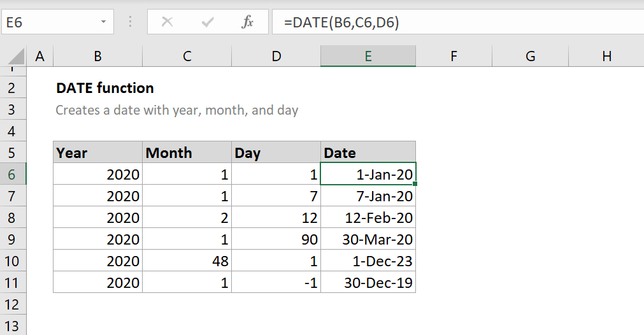Click the Day cell showing -1

coord(276,282)
